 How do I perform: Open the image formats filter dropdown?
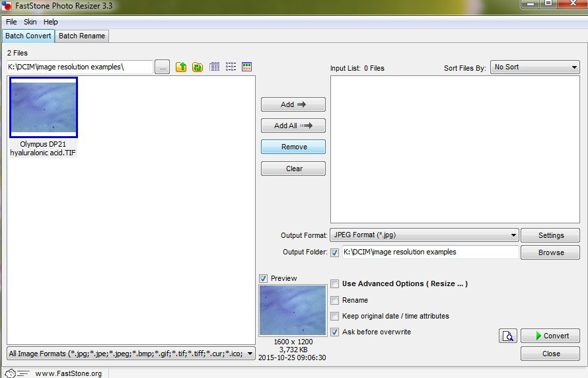[131, 354]
